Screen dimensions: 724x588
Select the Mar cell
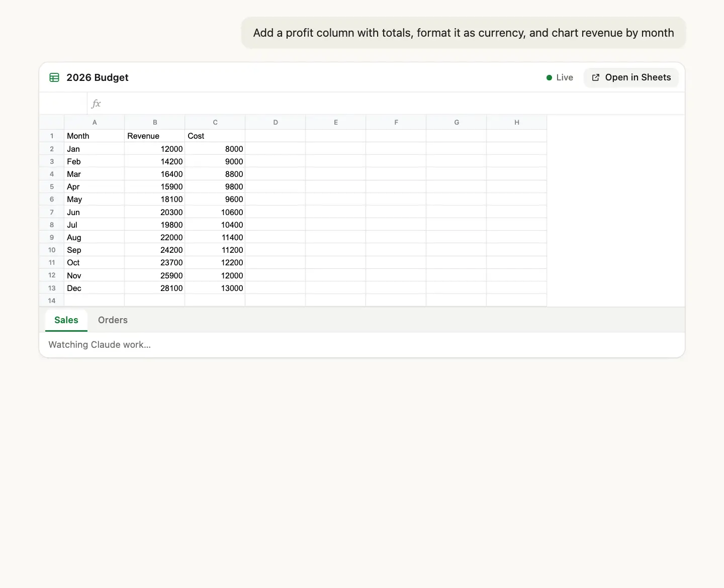(x=95, y=174)
